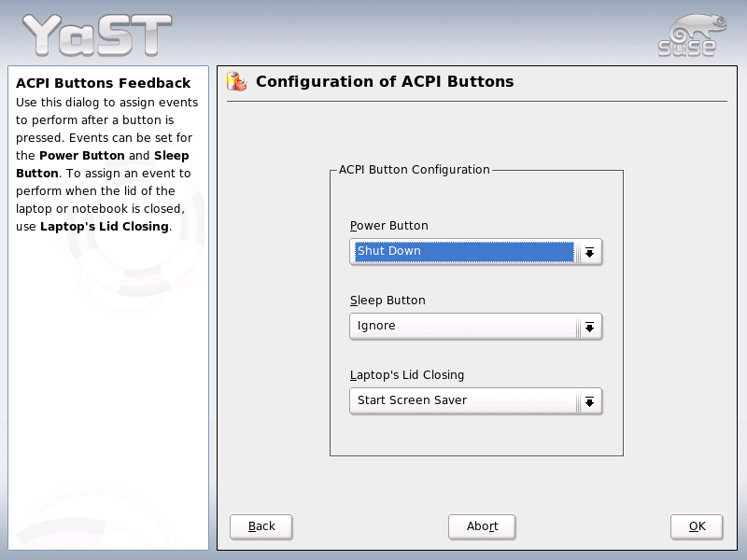Click the arrow of the Lid Closing combo box
The width and height of the screenshot is (747, 560).
[589, 401]
